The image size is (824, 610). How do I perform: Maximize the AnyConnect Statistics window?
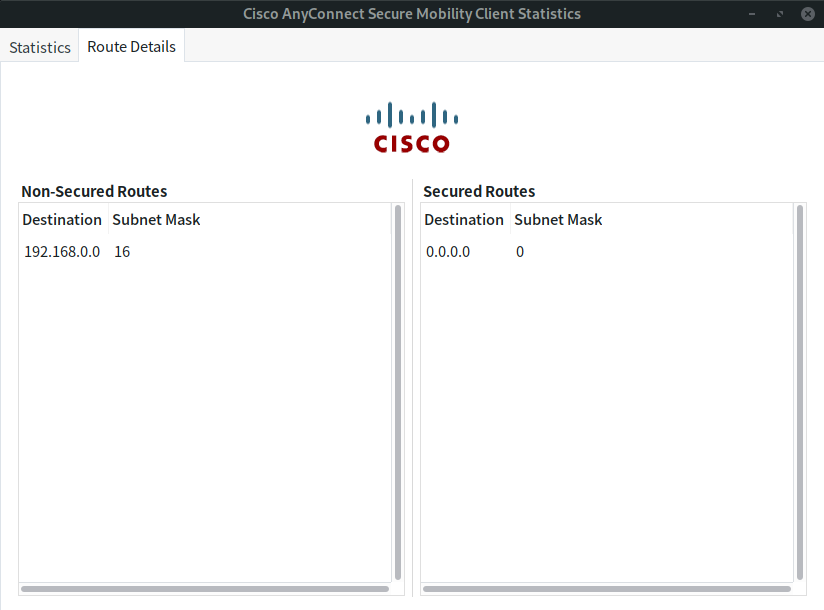tap(780, 14)
